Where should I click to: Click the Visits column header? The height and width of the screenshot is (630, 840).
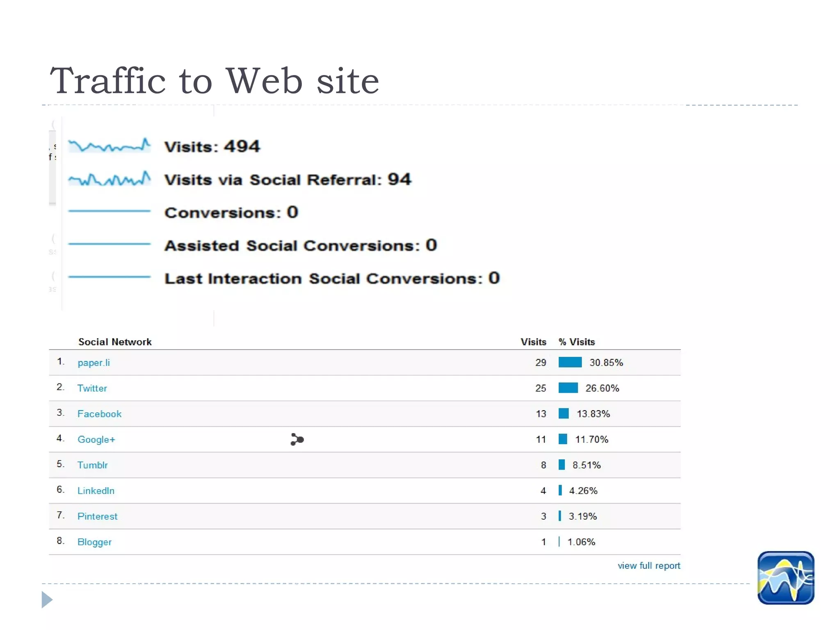(533, 342)
